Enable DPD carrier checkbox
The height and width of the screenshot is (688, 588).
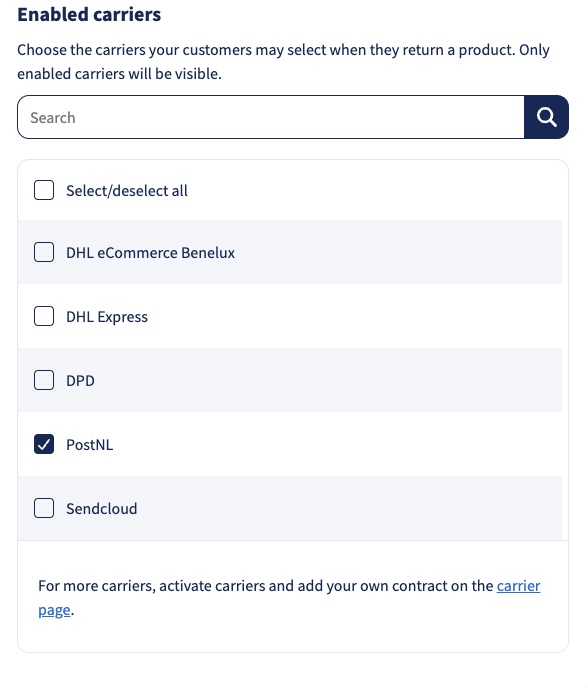[44, 380]
